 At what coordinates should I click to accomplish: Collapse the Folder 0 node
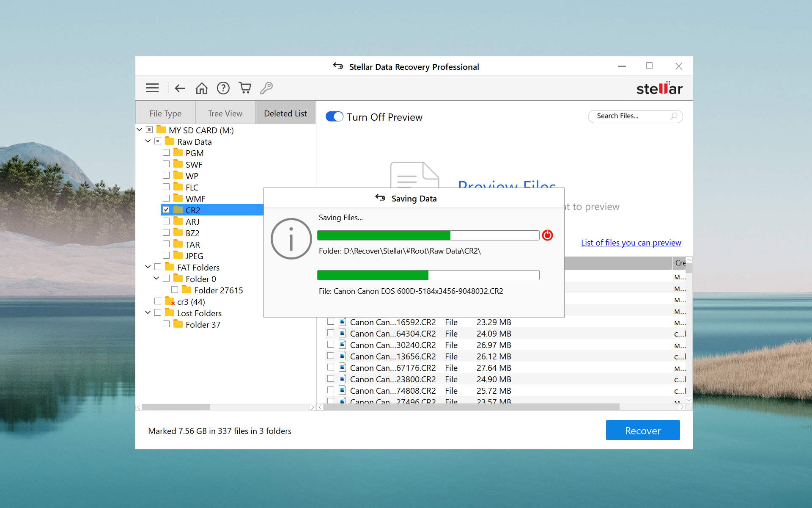tap(156, 278)
